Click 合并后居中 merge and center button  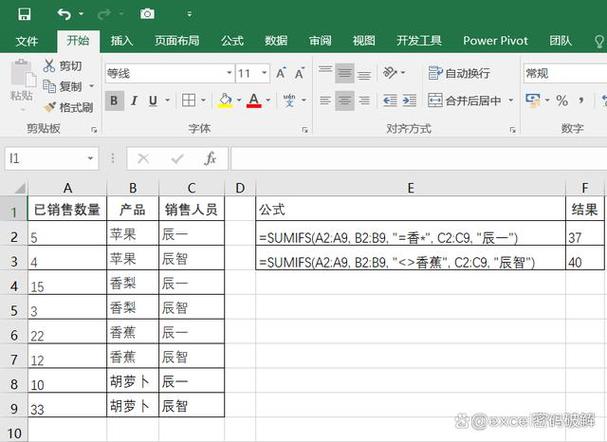pyautogui.click(x=465, y=101)
